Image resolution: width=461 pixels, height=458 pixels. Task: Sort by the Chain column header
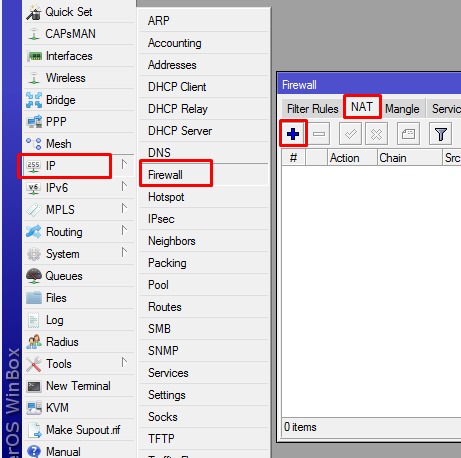410,158
